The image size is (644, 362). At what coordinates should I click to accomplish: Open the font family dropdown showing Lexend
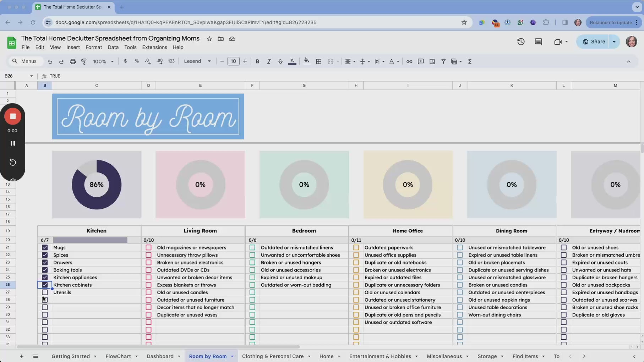pos(197,61)
